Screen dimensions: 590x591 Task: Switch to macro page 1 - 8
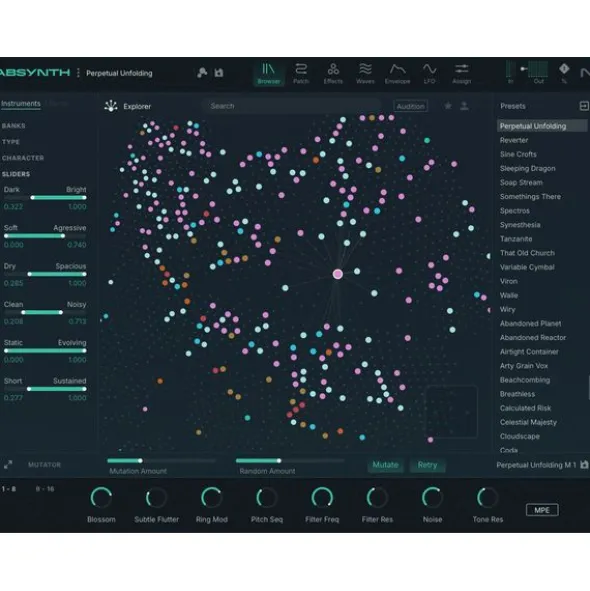click(x=9, y=489)
